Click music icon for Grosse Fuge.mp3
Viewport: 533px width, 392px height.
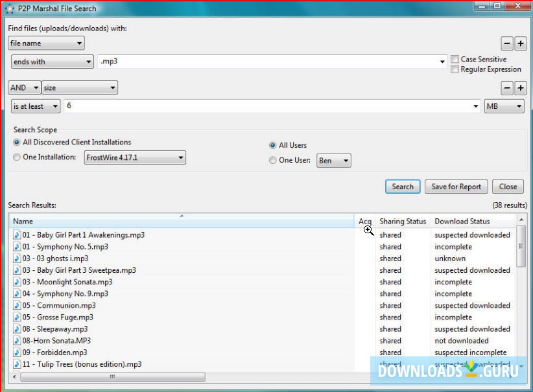[17, 317]
